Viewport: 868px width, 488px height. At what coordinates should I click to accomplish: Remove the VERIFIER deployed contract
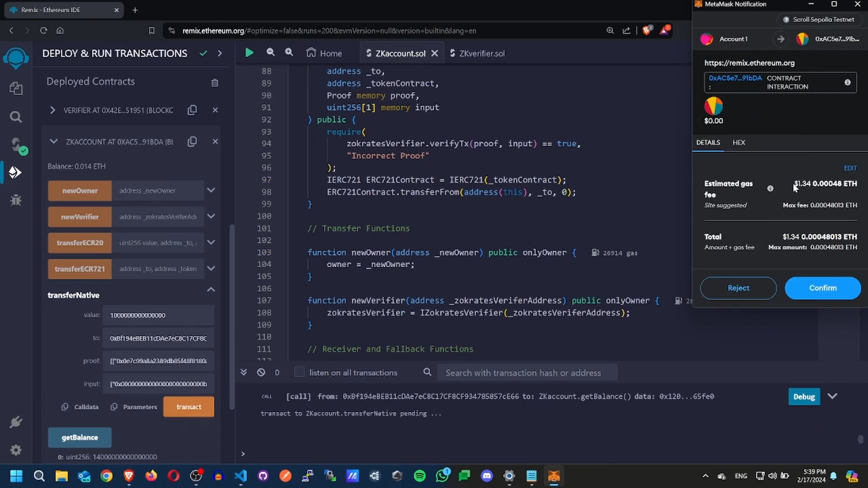[x=215, y=110]
